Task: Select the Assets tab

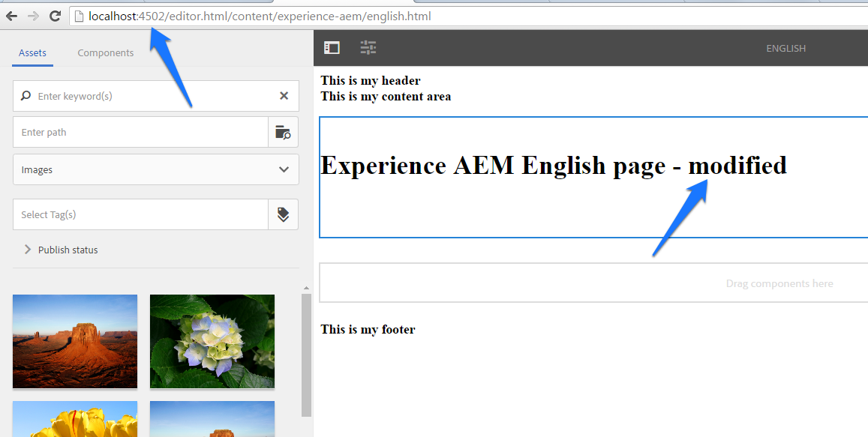Action: [32, 52]
